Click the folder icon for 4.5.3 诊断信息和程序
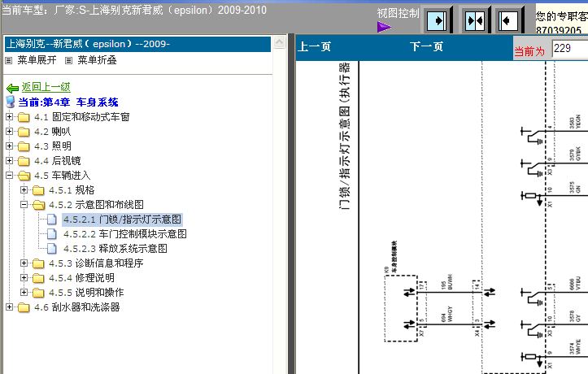Image resolution: width=588 pixels, height=374 pixels. [x=38, y=263]
